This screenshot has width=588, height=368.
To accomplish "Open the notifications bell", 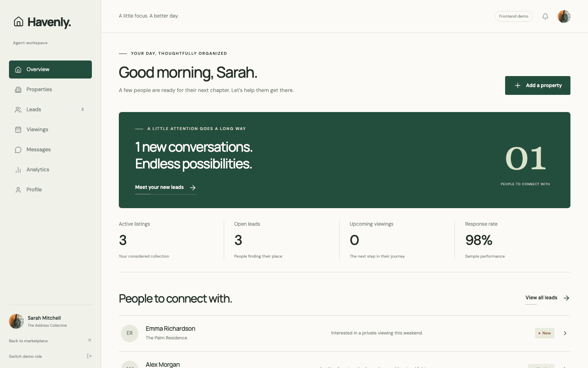I will pyautogui.click(x=545, y=16).
